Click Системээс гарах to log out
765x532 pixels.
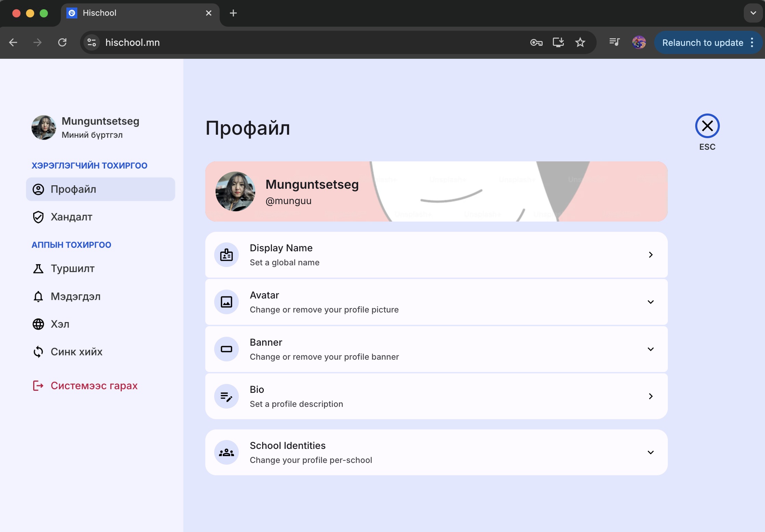[x=94, y=386]
